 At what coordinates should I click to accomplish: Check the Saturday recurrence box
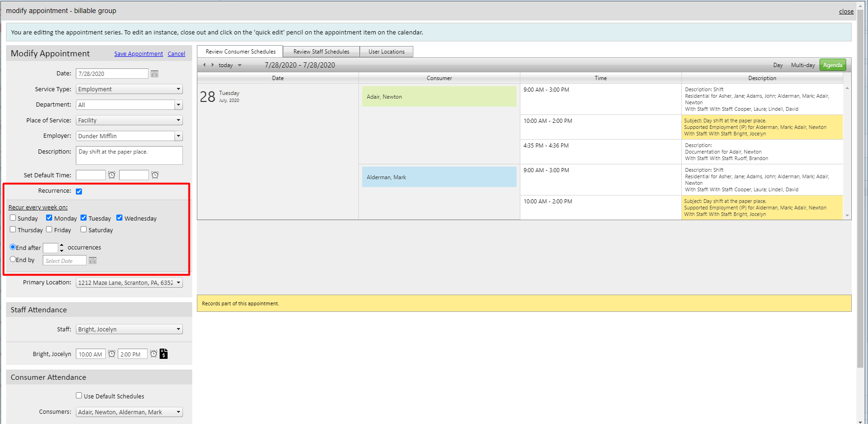coord(84,229)
